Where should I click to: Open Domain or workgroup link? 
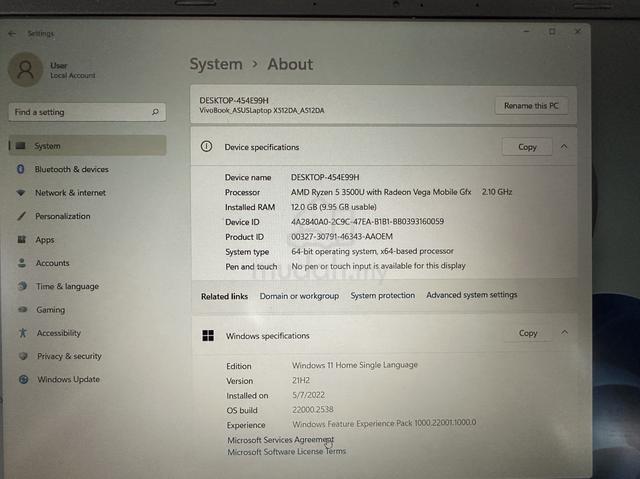pyautogui.click(x=299, y=296)
